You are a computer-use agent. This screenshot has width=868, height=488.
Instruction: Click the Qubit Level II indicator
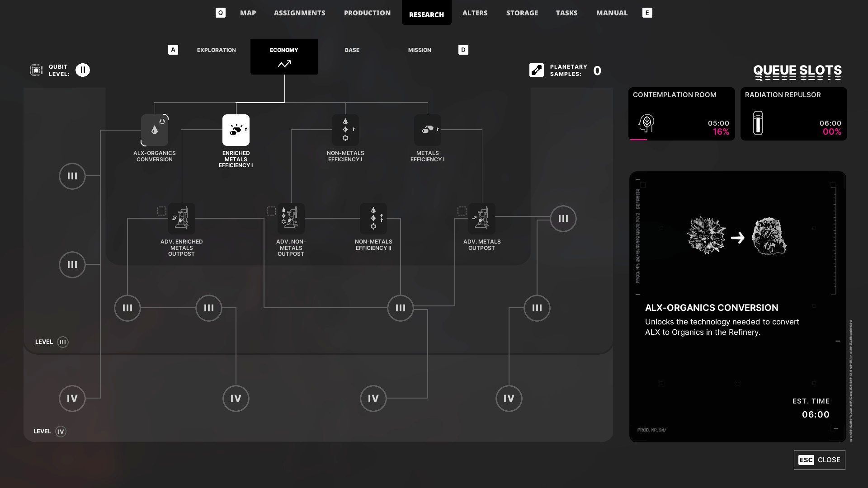pyautogui.click(x=83, y=70)
